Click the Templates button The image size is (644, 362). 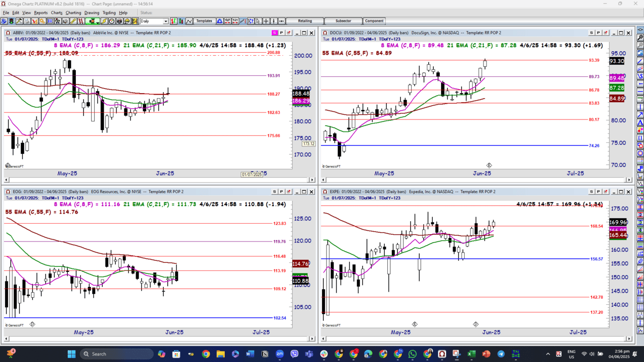(x=204, y=21)
